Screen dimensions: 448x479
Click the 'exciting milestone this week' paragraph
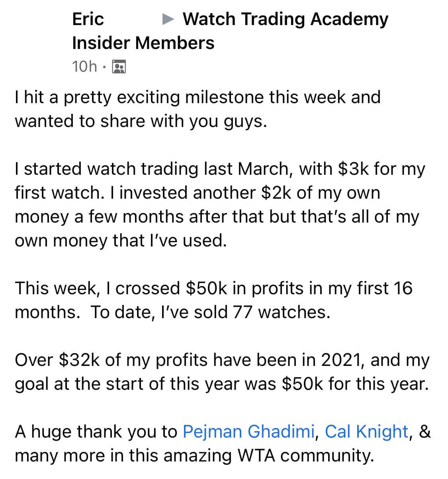click(198, 109)
